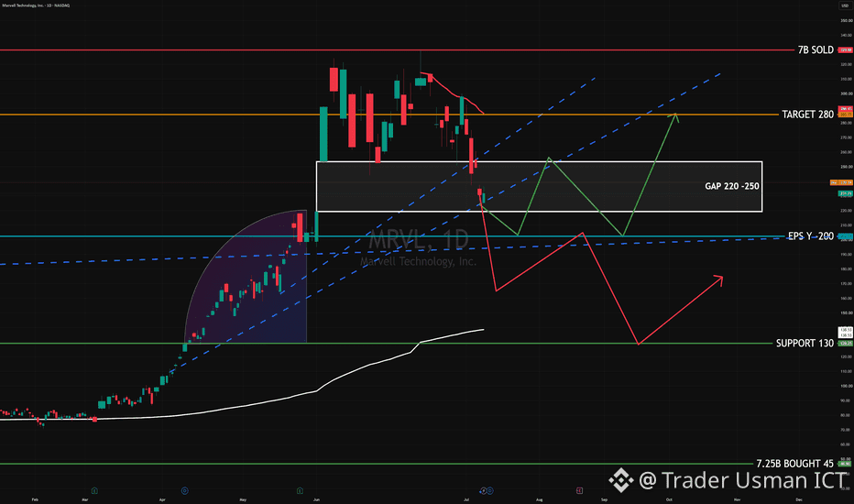
Task: Click the Sep label on time axis
Action: [604, 499]
